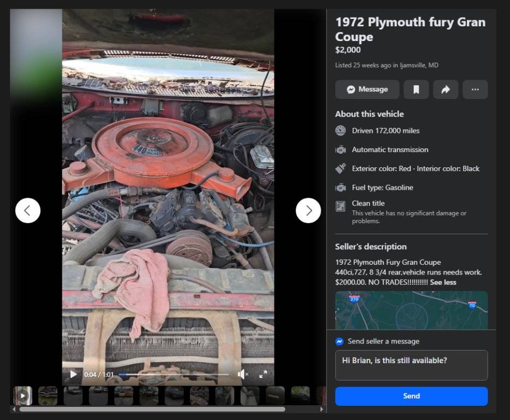Click the Messenger icon beside Send seller a message
Image resolution: width=510 pixels, height=420 pixels.
click(x=339, y=341)
